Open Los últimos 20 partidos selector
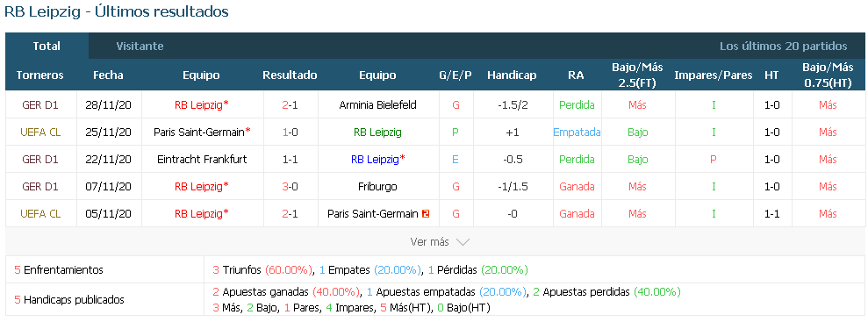Screen dimensions: 868x322 [783, 47]
